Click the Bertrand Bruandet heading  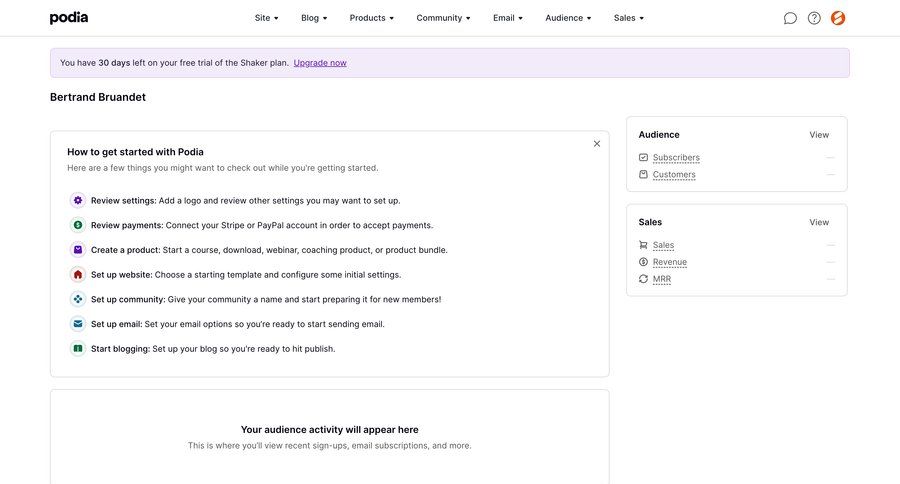click(98, 97)
